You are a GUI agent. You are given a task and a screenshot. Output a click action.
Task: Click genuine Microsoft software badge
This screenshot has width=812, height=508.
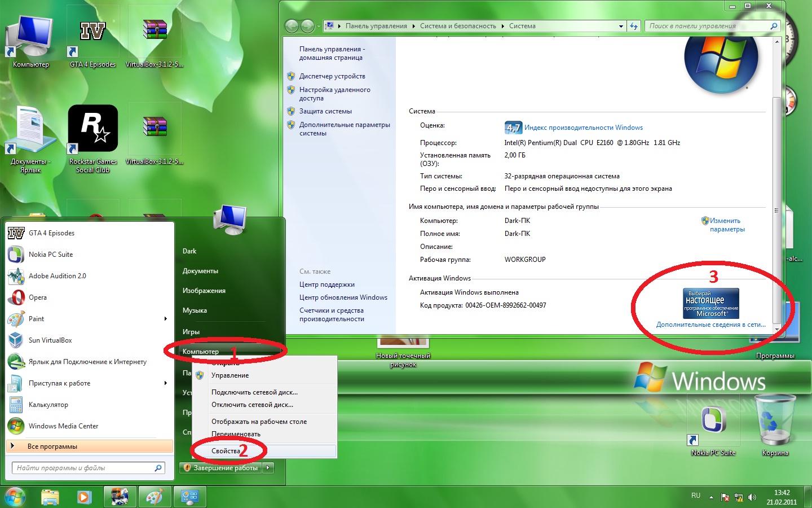(711, 304)
